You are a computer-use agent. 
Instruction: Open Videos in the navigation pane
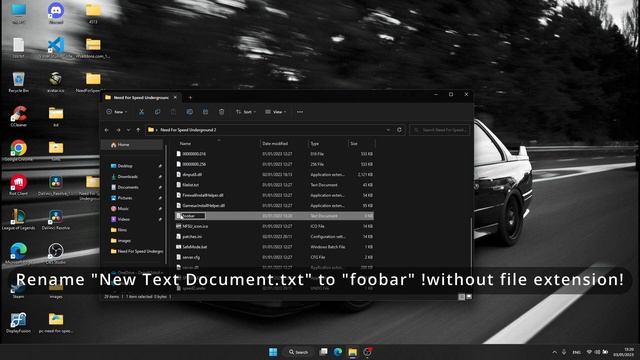point(124,219)
